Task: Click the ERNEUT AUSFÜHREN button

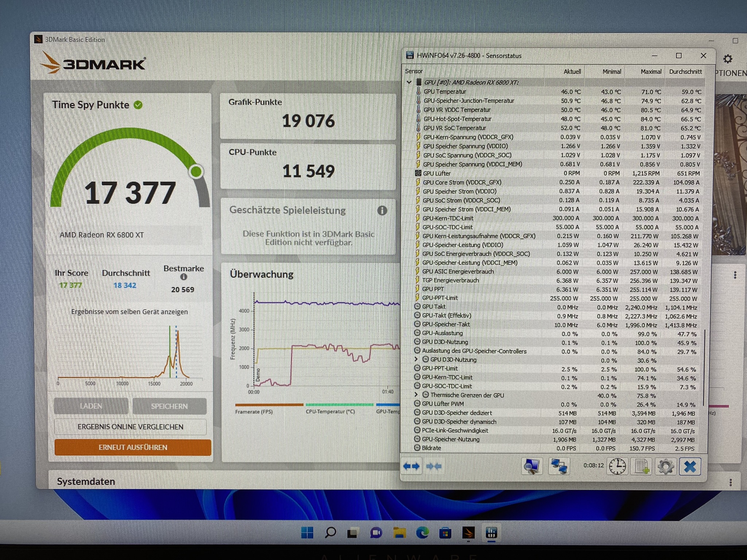Action: click(x=133, y=447)
